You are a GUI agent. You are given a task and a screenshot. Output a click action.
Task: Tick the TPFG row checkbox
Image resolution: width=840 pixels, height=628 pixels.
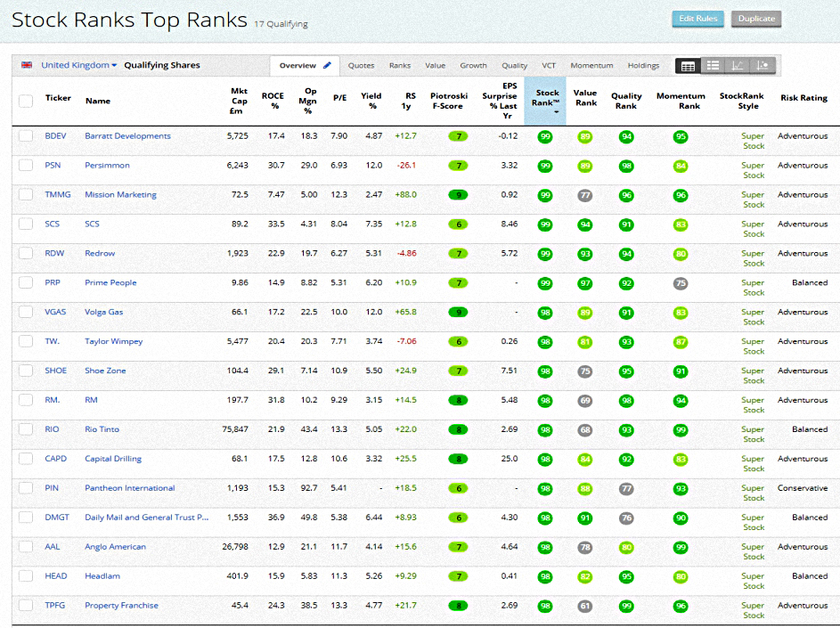(26, 605)
